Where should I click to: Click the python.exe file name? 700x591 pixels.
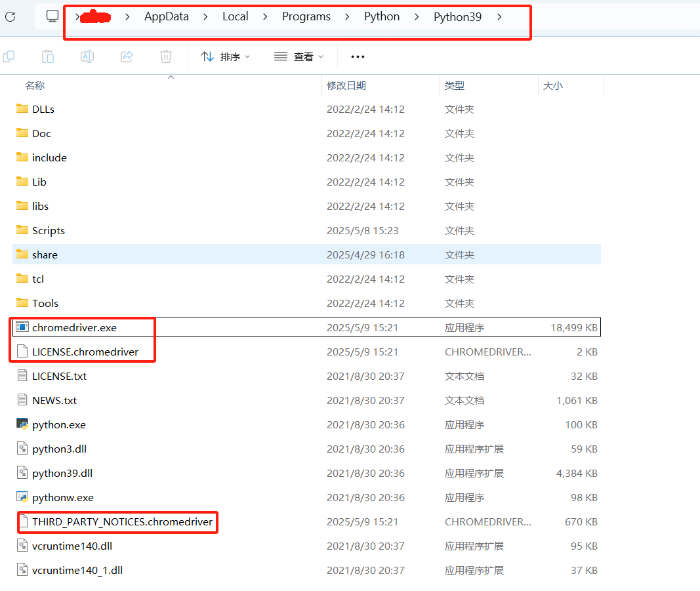coord(59,425)
